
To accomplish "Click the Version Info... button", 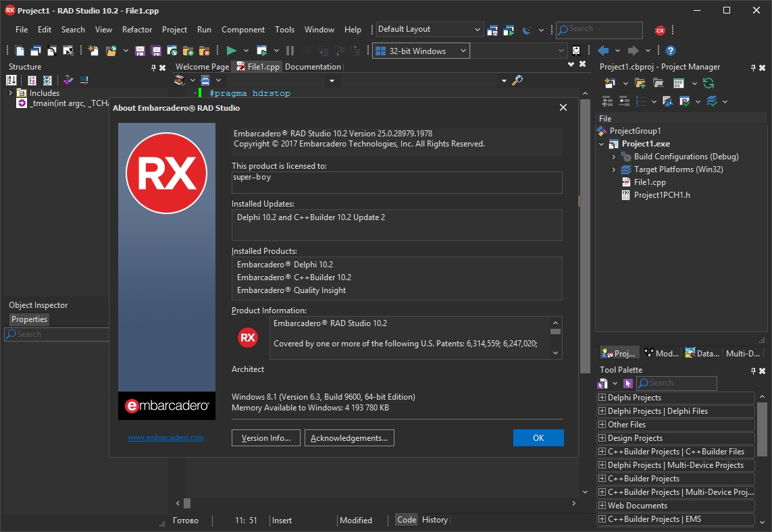I will [266, 438].
